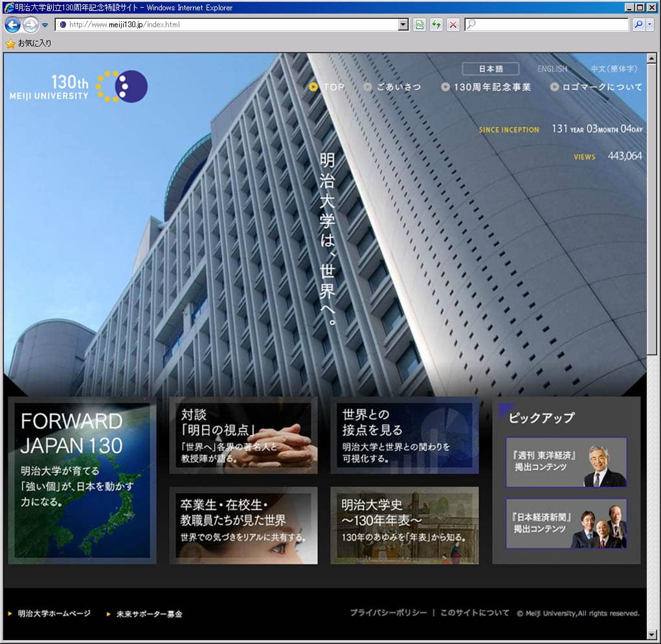This screenshot has width=661, height=644.
Task: Open the プライバシーポリシー footer link
Action: pos(388,613)
